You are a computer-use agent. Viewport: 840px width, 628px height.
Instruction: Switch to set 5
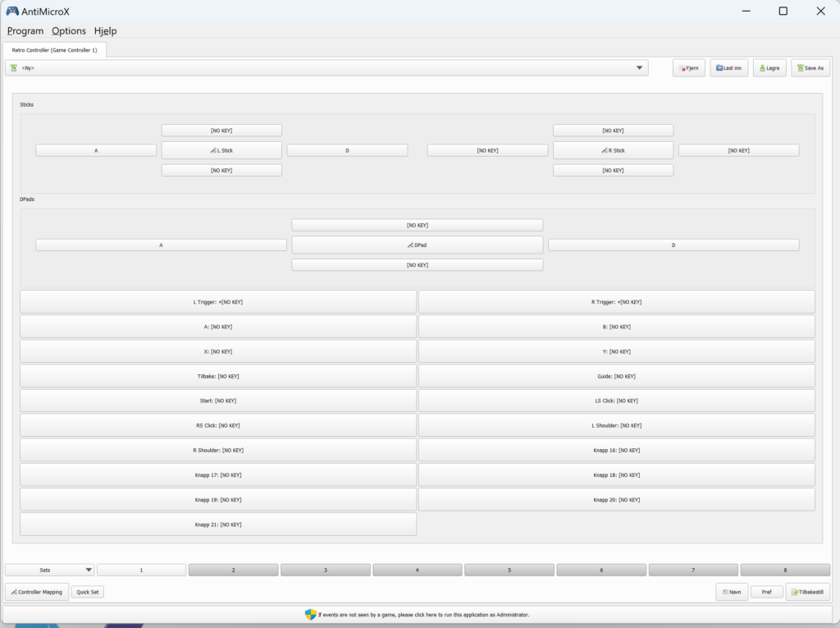(x=509, y=570)
